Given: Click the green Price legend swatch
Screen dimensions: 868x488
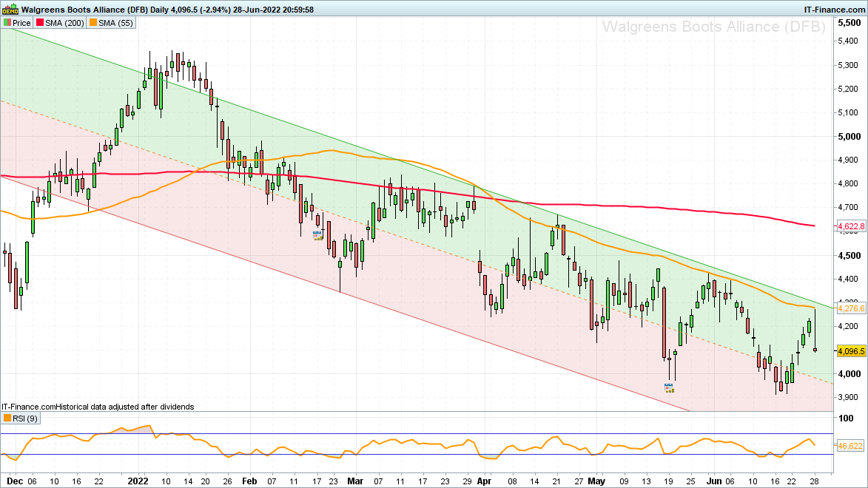Looking at the screenshot, I should (x=7, y=23).
